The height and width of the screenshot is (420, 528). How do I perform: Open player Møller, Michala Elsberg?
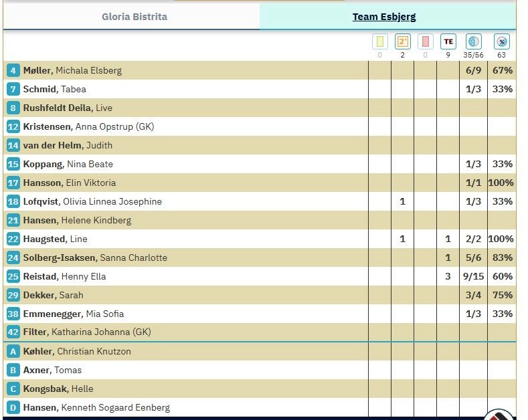click(72, 70)
